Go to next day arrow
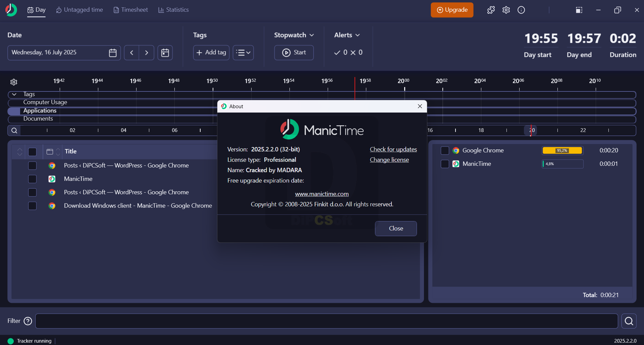The height and width of the screenshot is (345, 644). tap(147, 53)
